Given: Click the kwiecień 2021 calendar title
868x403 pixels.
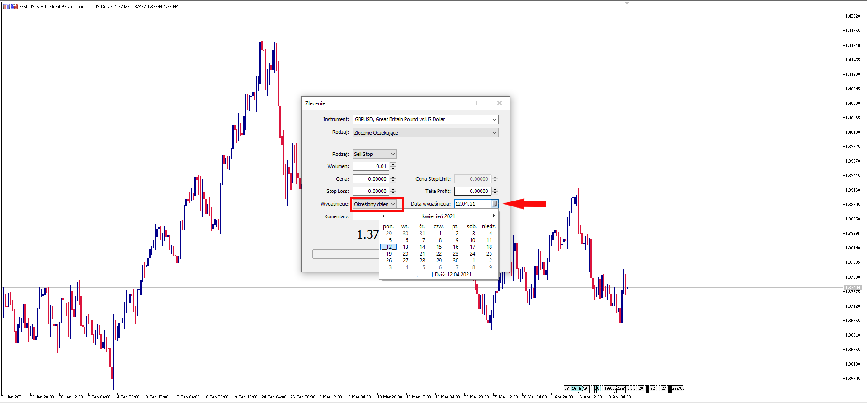Looking at the screenshot, I should pyautogui.click(x=439, y=216).
